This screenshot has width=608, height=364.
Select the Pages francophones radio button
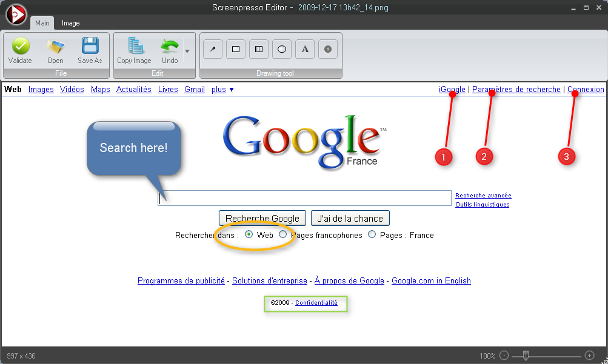[x=282, y=234]
